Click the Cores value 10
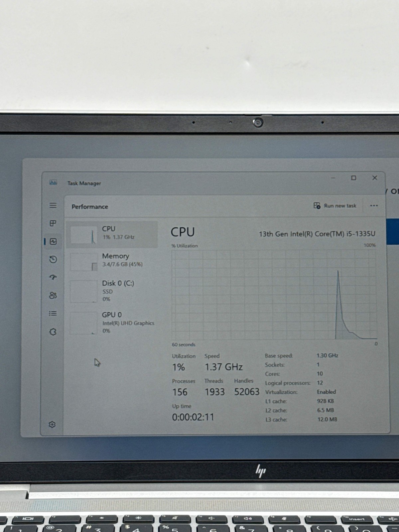This screenshot has height=532, width=399. click(x=320, y=374)
